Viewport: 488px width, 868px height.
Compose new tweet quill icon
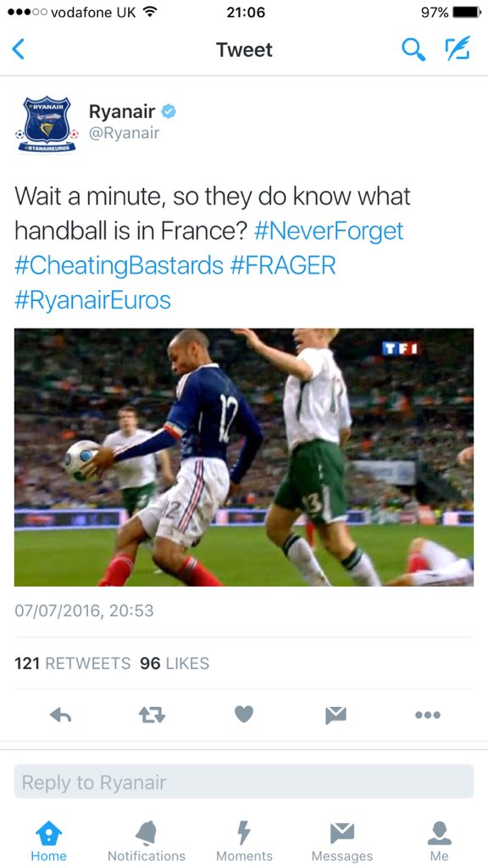(457, 48)
